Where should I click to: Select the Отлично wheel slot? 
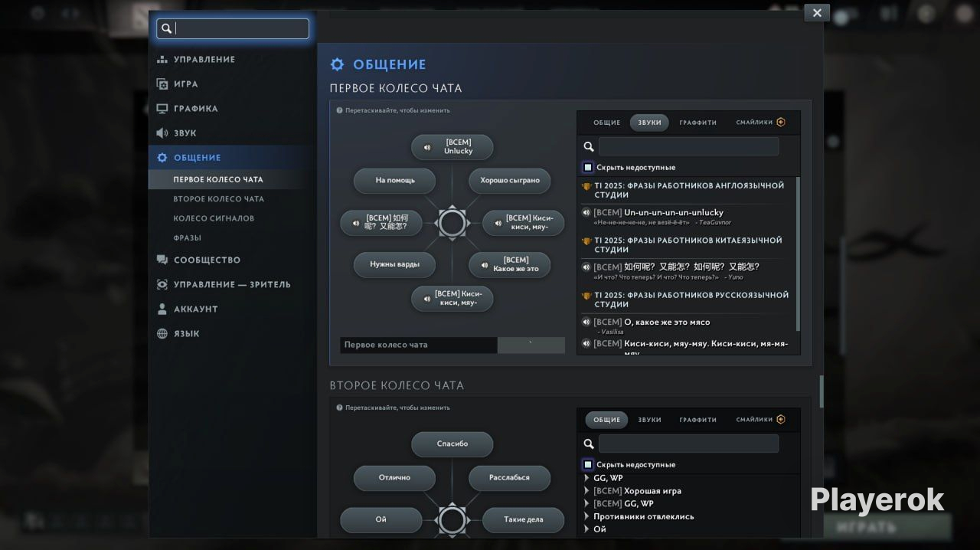click(395, 478)
